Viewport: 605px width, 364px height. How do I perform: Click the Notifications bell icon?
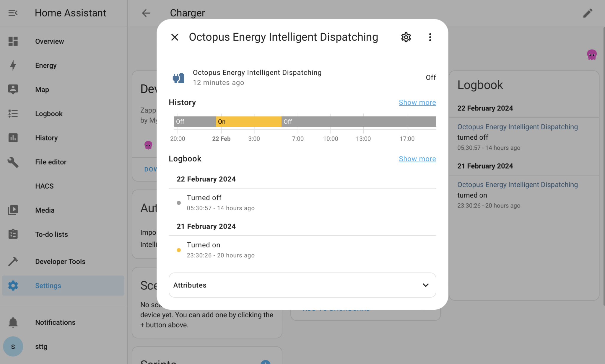pyautogui.click(x=13, y=322)
